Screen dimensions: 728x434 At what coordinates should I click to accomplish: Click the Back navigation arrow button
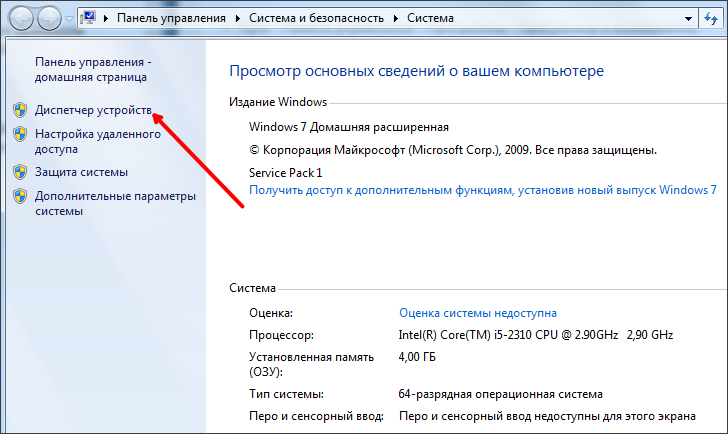tap(21, 19)
